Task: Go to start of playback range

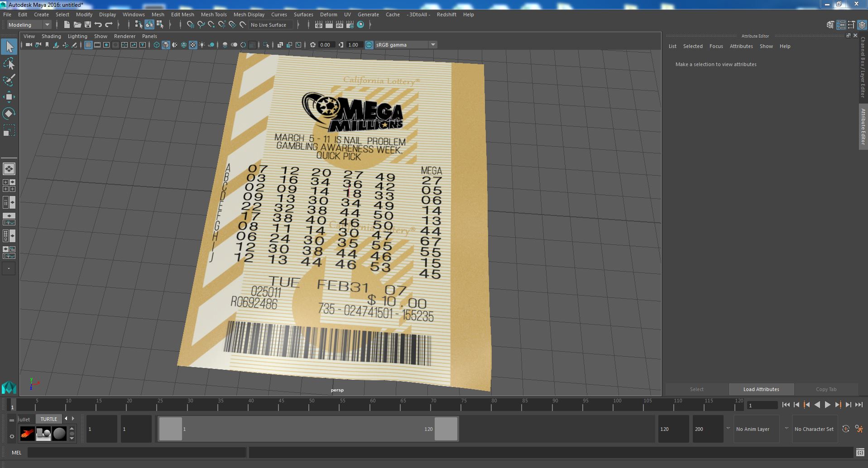Action: (786, 405)
